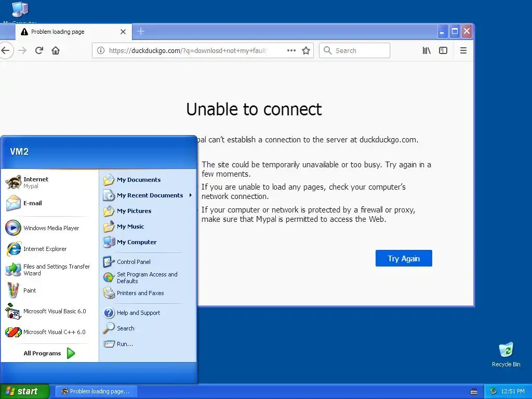
Task: Click the network tray icon near the clock
Action: pos(493,391)
